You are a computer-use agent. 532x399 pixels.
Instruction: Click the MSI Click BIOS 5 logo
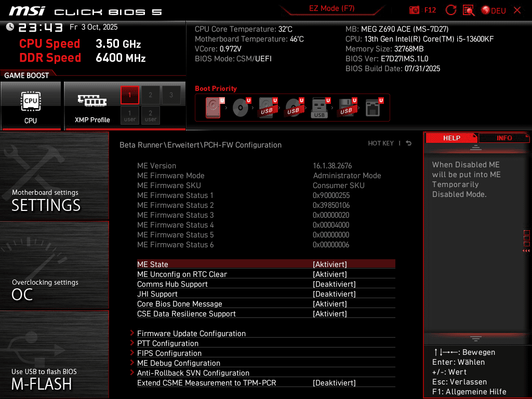(86, 11)
